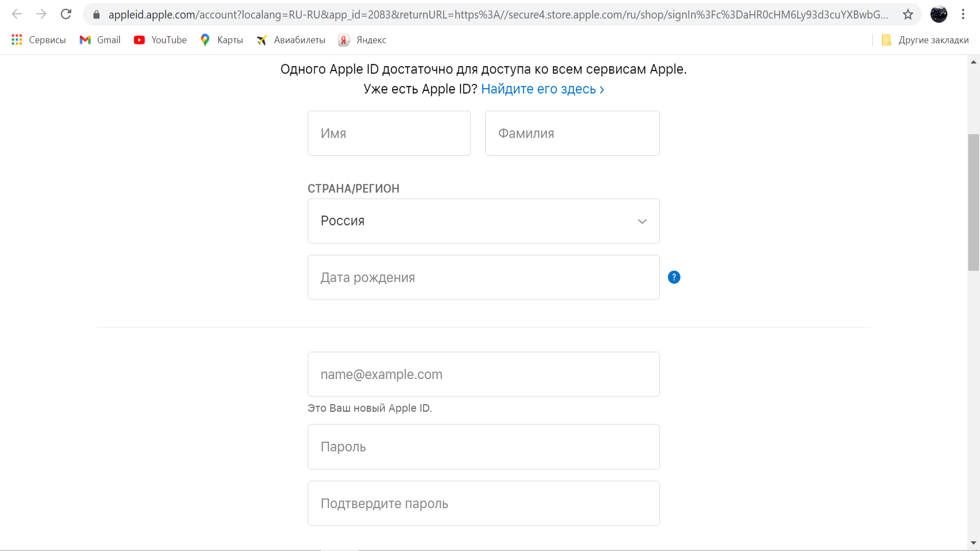Open the YouTube bookmark
The width and height of the screenshot is (980, 551).
click(x=160, y=40)
